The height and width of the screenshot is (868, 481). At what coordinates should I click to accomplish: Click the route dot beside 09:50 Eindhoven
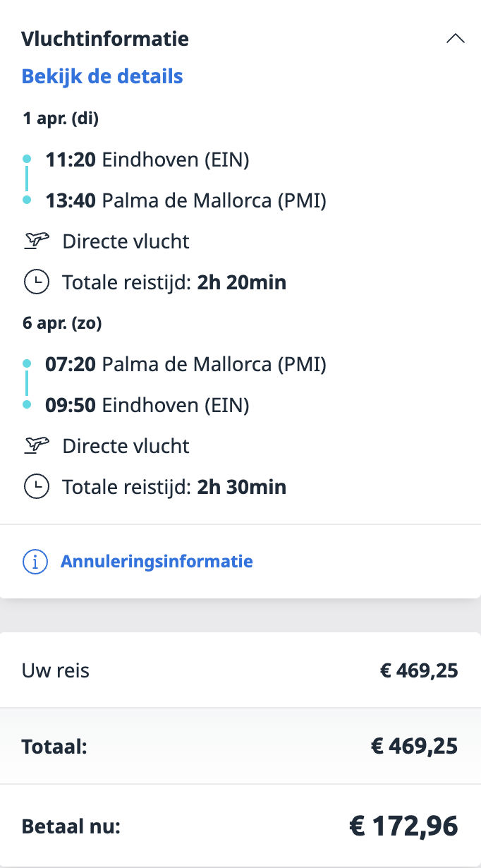[27, 405]
